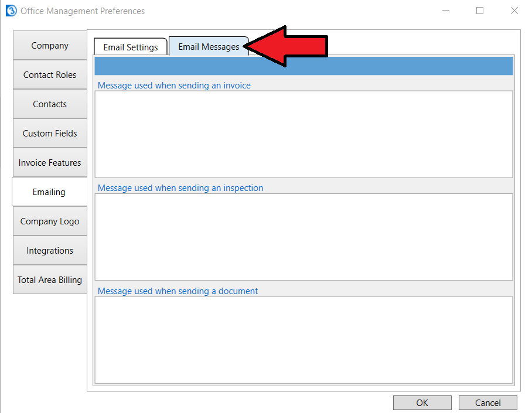This screenshot has width=532, height=413.
Task: Open the Contact Roles section
Action: [x=50, y=74]
